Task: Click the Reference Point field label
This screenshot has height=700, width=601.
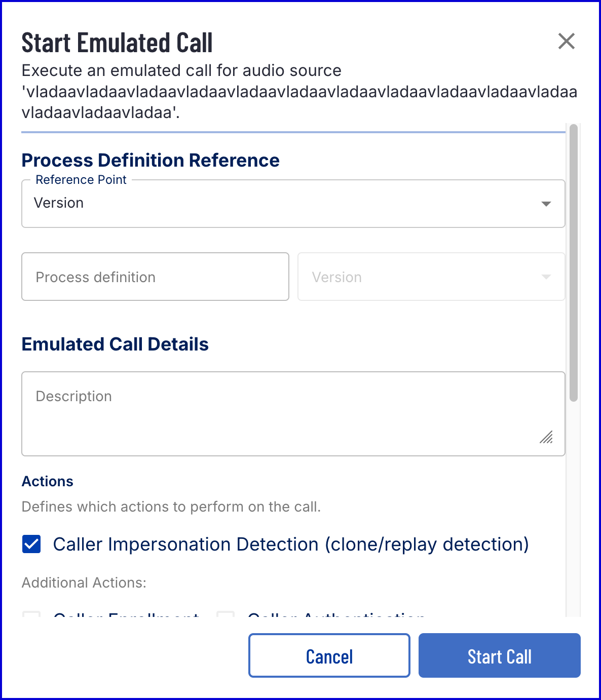Action: coord(81,180)
